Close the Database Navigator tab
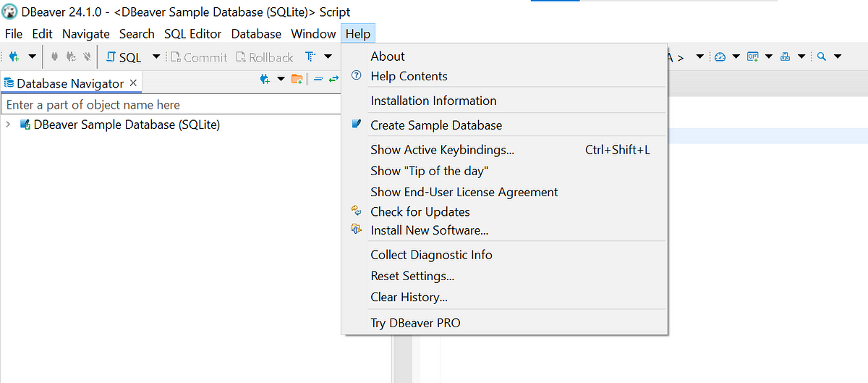 pyautogui.click(x=133, y=83)
